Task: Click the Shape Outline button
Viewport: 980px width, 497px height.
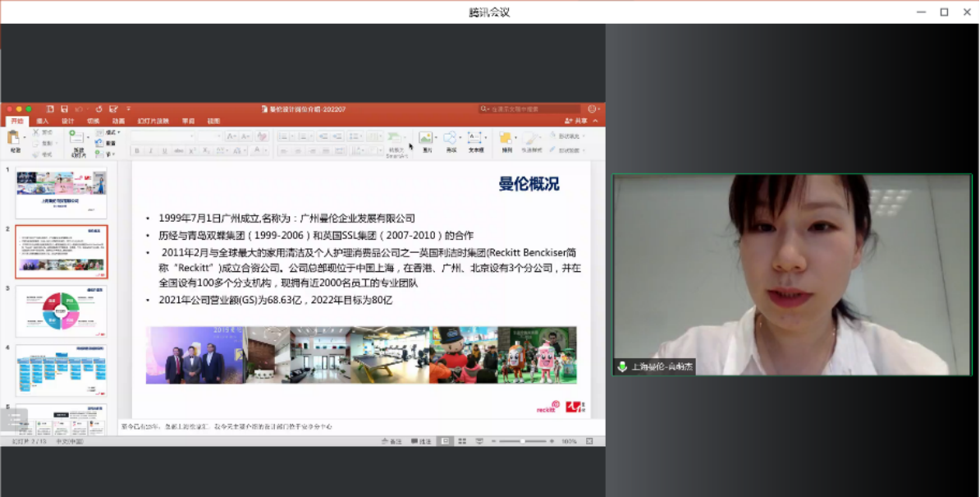Action: point(567,150)
